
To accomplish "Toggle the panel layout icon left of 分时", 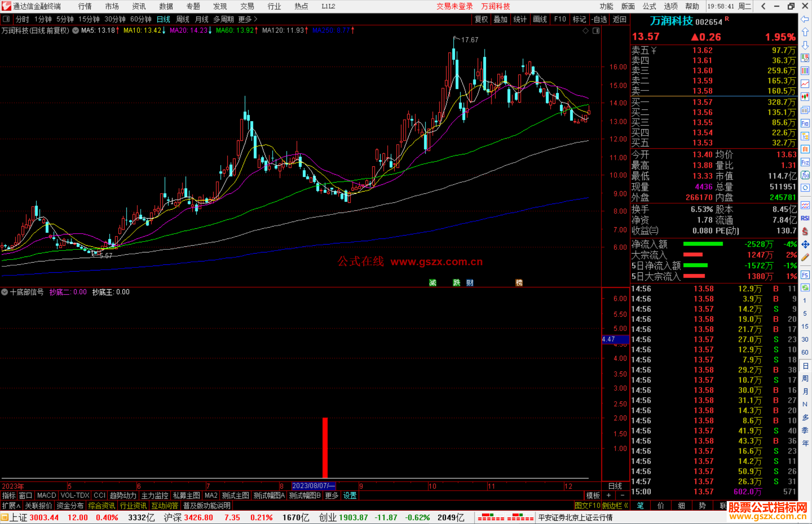I will point(6,19).
